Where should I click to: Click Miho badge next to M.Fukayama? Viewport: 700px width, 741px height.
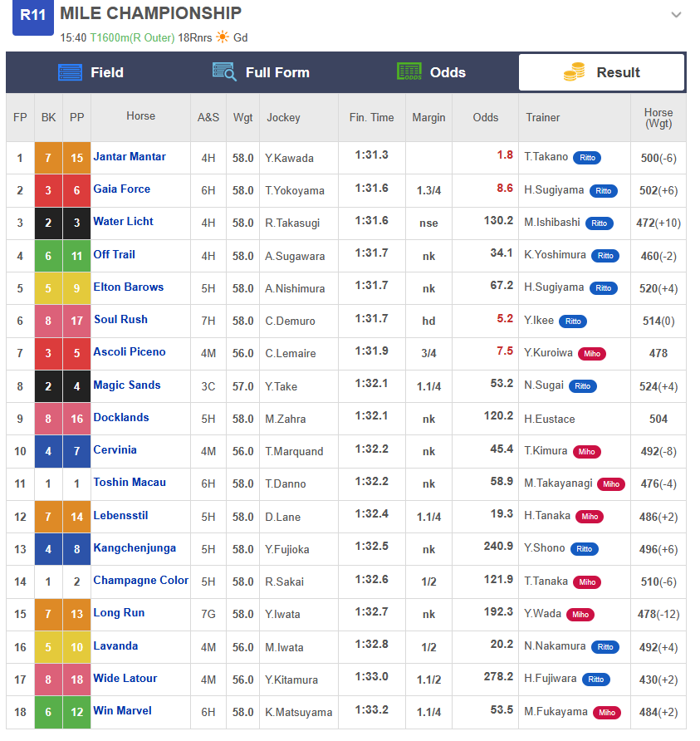[607, 713]
